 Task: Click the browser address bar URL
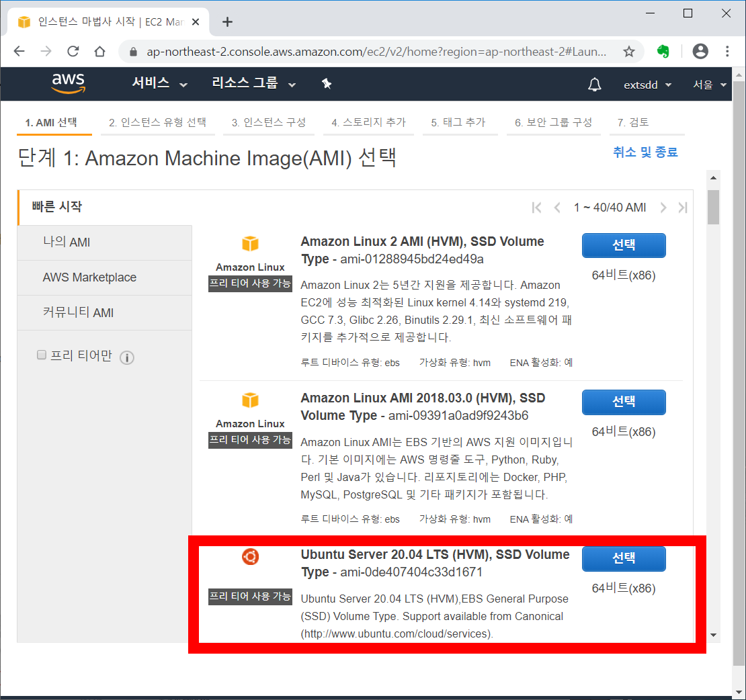[x=376, y=51]
